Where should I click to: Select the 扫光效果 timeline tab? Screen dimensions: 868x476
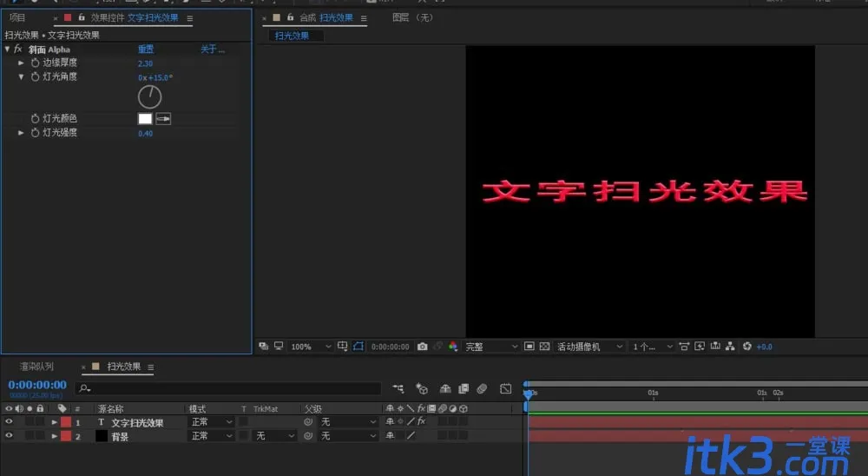123,367
